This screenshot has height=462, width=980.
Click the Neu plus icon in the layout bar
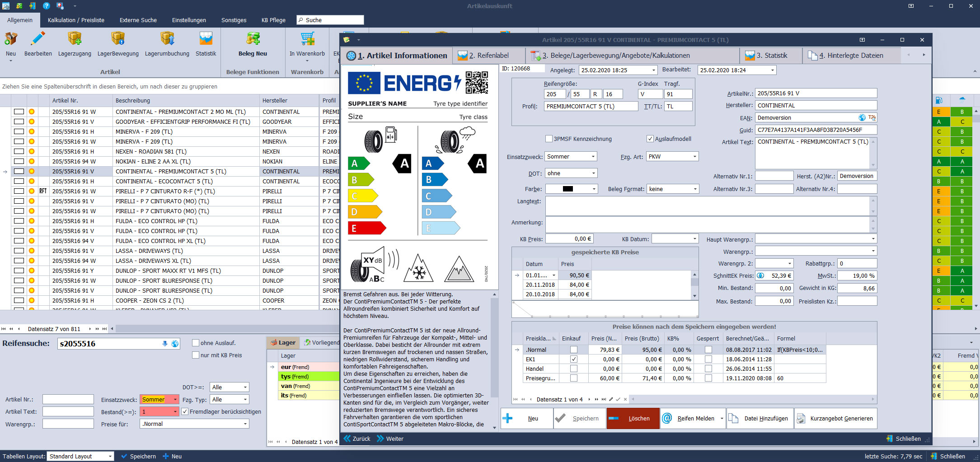tap(165, 456)
